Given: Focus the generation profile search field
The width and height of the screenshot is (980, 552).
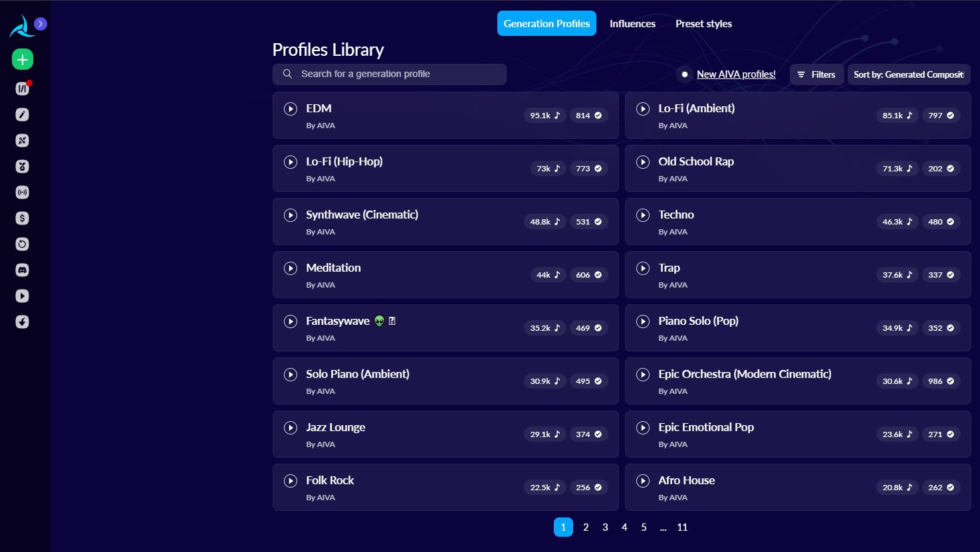Looking at the screenshot, I should [390, 74].
